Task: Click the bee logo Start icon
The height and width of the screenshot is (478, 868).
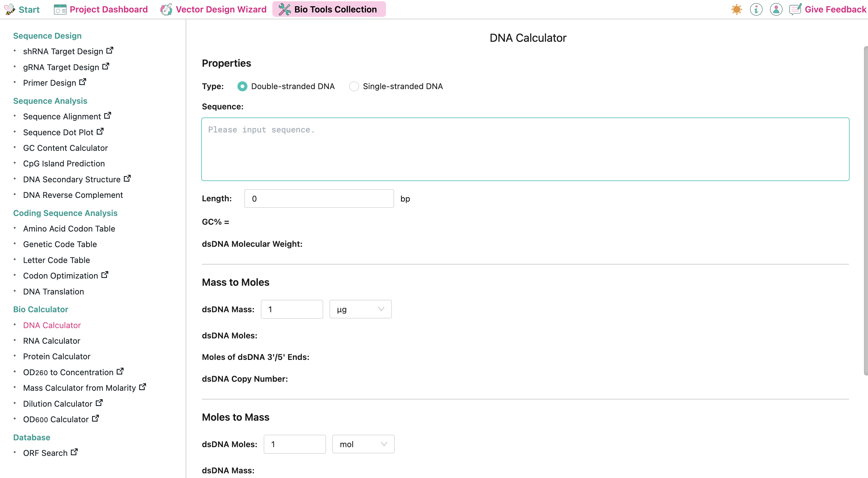Action: 9,9
